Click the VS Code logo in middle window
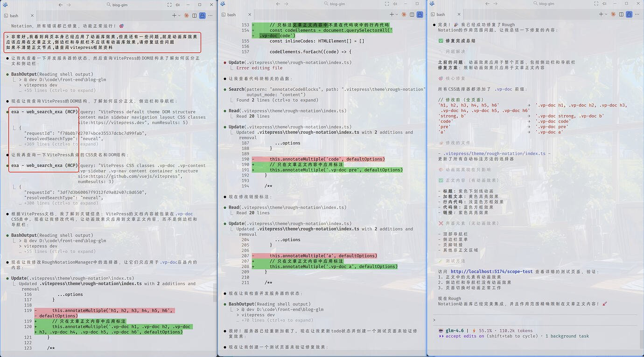 [223, 4]
